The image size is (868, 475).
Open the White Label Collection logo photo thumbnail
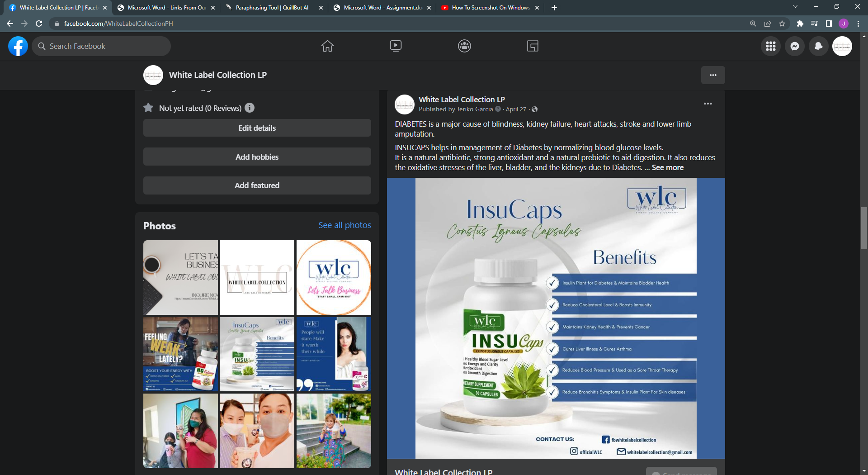[257, 277]
